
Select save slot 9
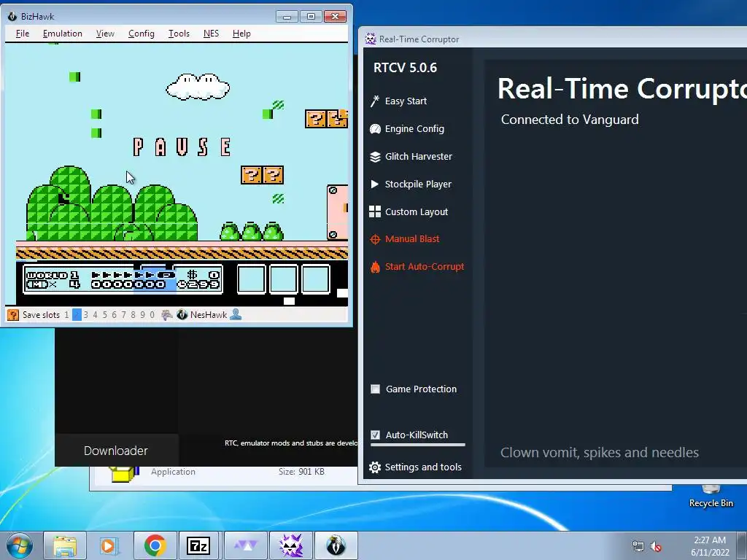pyautogui.click(x=142, y=315)
